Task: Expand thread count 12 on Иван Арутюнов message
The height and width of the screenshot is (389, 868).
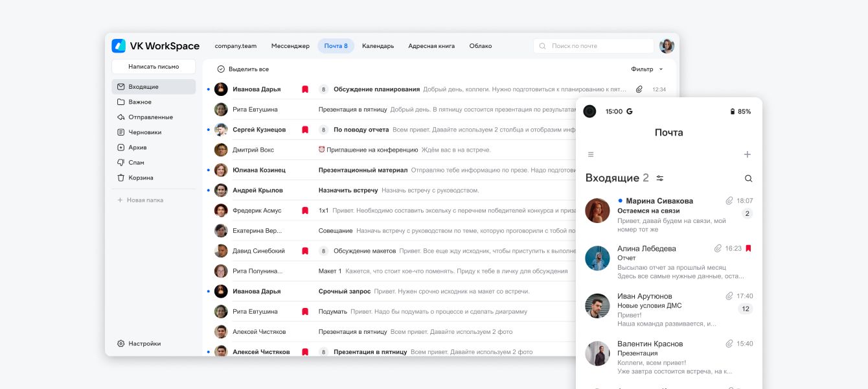Action: point(746,309)
